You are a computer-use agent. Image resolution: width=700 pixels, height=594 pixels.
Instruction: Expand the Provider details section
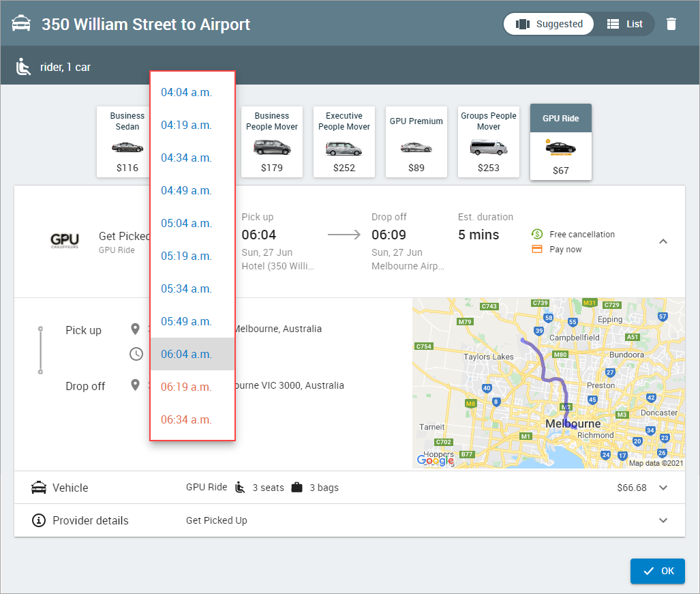coord(663,520)
